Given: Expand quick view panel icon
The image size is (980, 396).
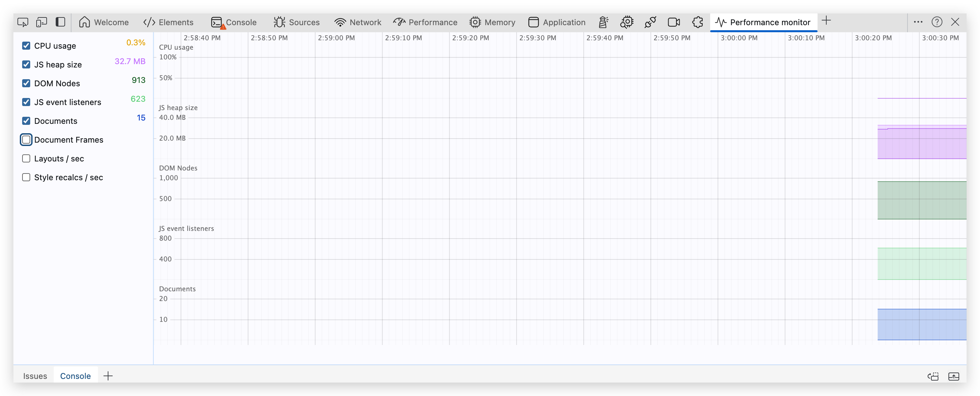Looking at the screenshot, I should pos(954,376).
